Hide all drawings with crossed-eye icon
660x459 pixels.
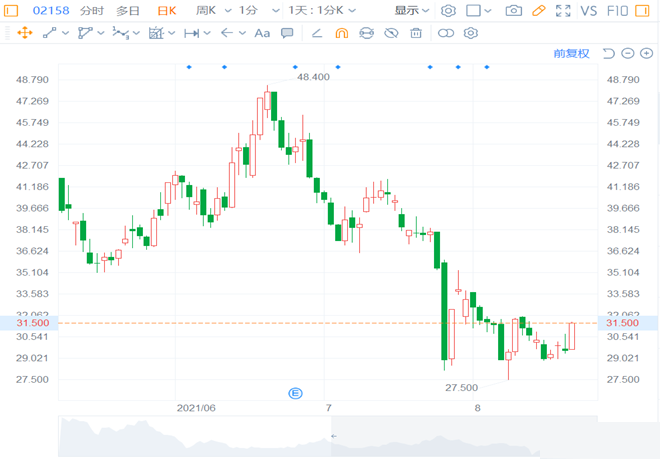tap(391, 33)
